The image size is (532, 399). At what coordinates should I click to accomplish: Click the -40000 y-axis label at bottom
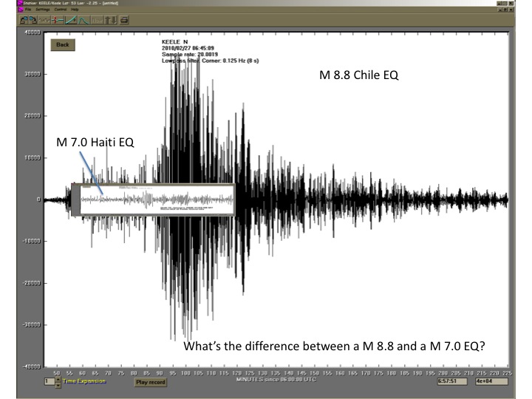pos(32,366)
